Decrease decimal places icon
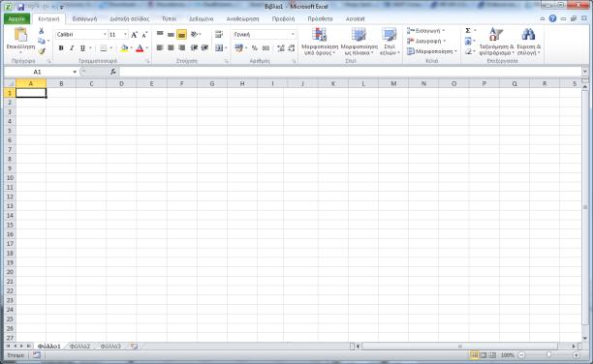Screen dimensions: 593x364 pyautogui.click(x=292, y=48)
